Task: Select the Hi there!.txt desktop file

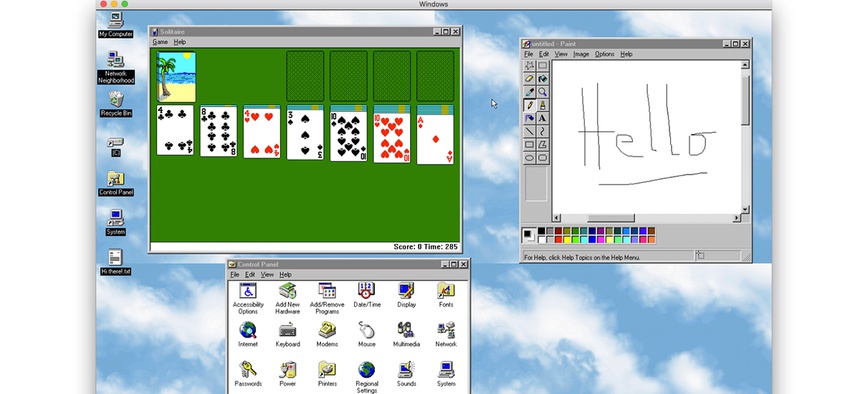Action: (x=115, y=262)
